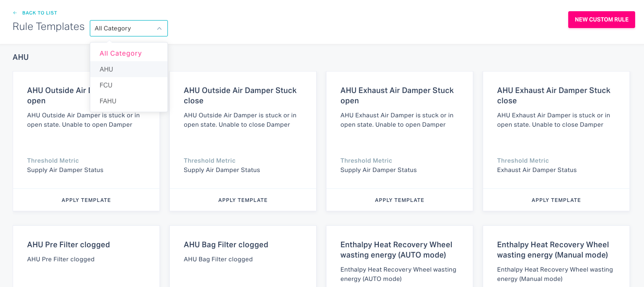
Task: Click AHU Exhaust Air Damper Stuck open title
Action: [397, 95]
